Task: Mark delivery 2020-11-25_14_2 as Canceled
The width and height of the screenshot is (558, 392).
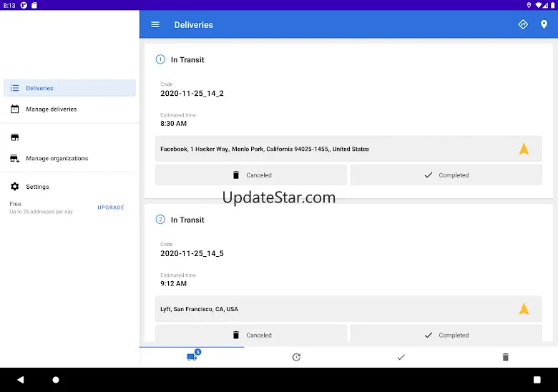Action: pos(251,175)
